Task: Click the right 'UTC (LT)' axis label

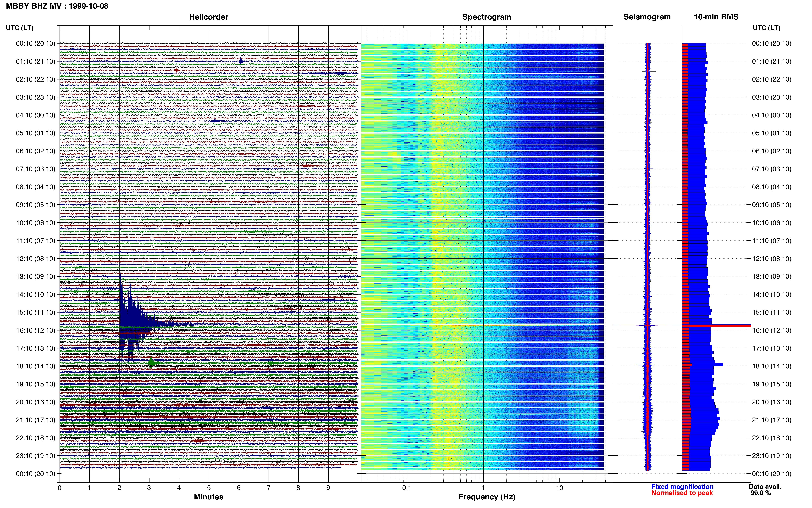Action: pos(766,28)
